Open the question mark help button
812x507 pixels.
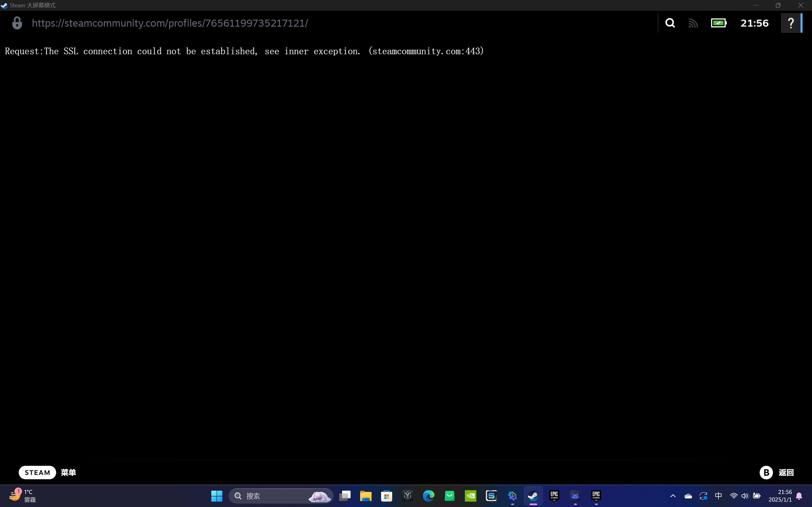(x=791, y=23)
